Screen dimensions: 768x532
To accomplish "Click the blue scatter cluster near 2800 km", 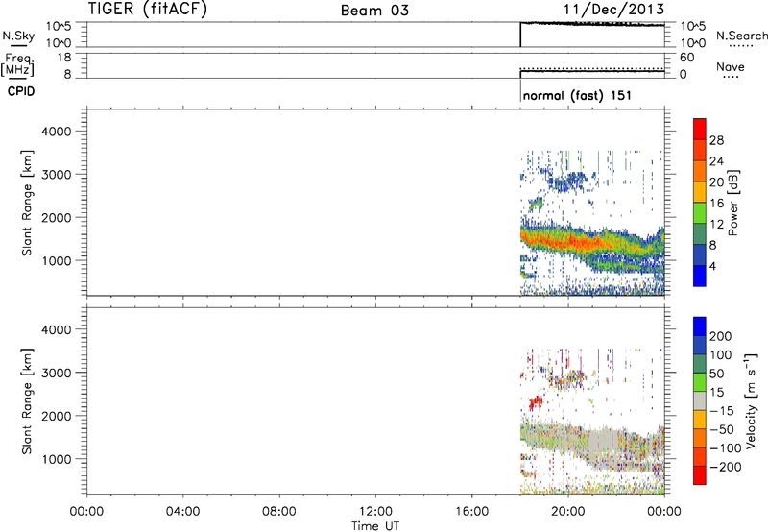I will (567, 182).
